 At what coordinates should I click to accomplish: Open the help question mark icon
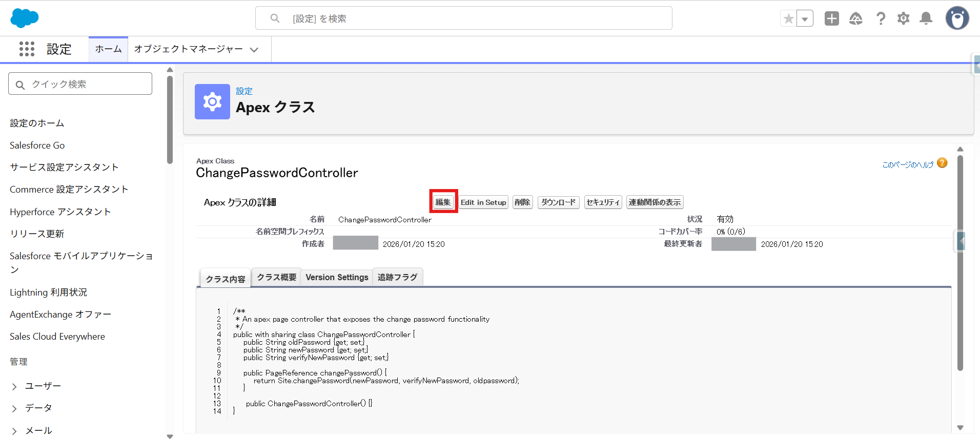tap(881, 19)
